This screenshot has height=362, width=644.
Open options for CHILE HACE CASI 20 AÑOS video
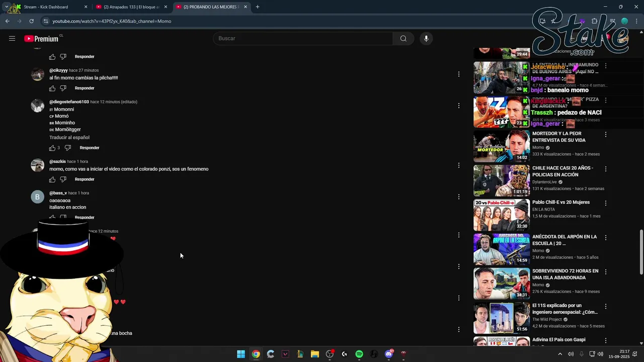pos(606,169)
